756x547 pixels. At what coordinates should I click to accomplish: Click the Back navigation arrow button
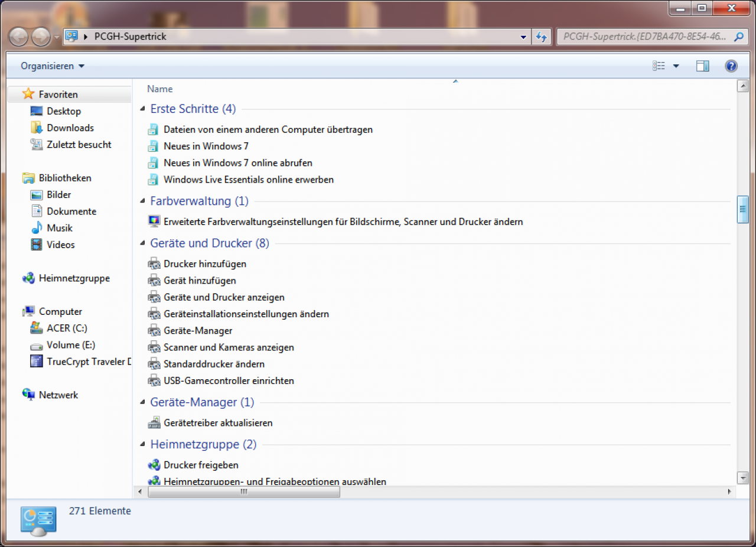tap(19, 37)
